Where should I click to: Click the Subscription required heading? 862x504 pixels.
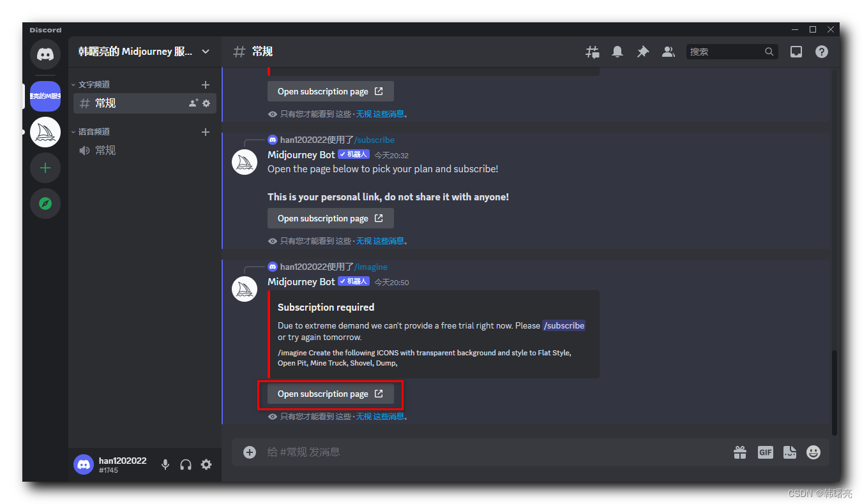tap(326, 307)
